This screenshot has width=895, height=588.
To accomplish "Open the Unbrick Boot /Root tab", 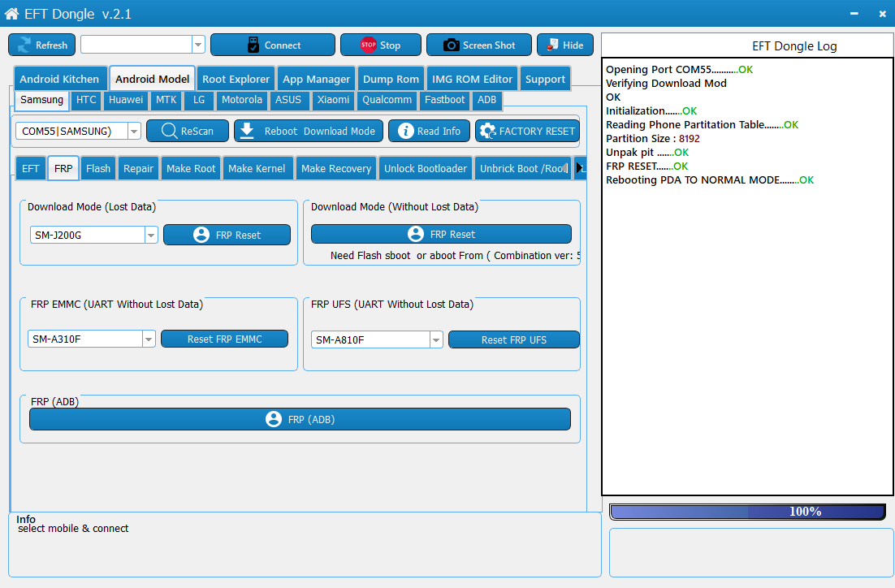I will (522, 168).
